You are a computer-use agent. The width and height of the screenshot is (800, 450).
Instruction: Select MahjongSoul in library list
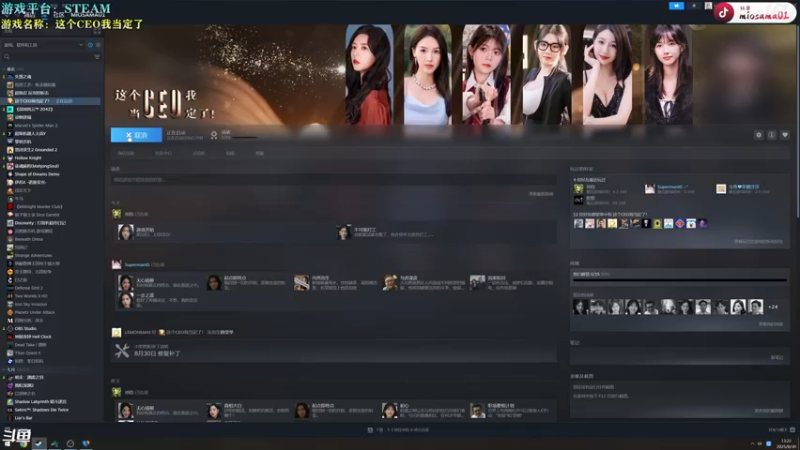(37, 166)
